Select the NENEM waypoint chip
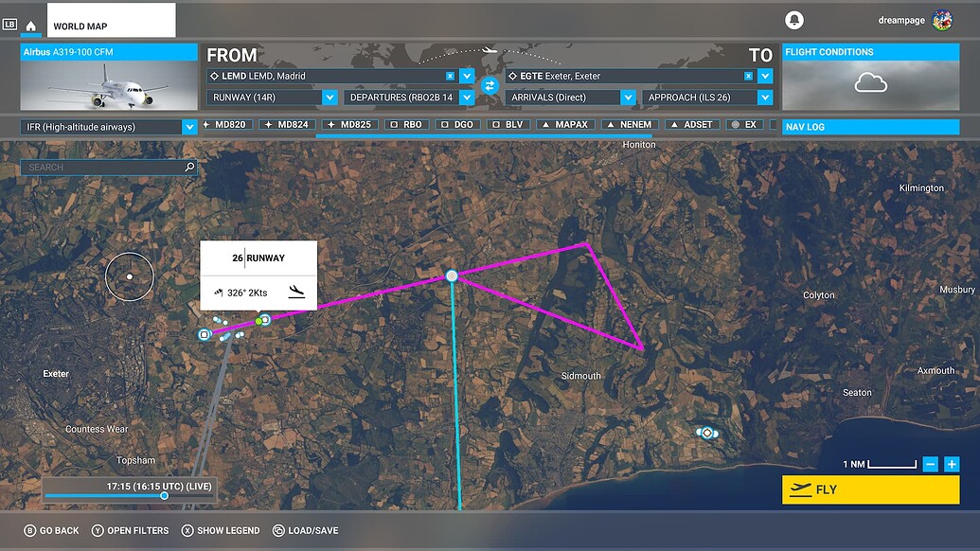 [629, 123]
